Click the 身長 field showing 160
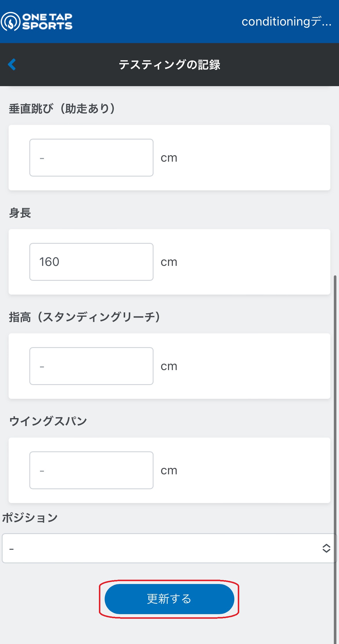Viewport: 339px width, 644px height. [x=91, y=262]
